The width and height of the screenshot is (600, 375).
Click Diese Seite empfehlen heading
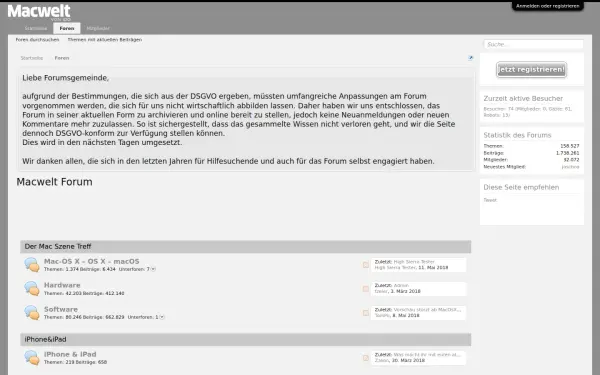tap(521, 187)
